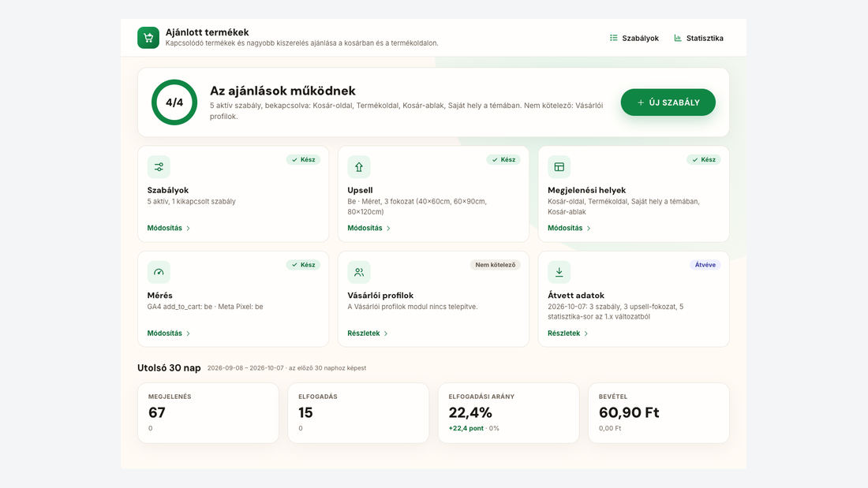Click 'Az ajánlások működnek' heading
Image resolution: width=868 pixels, height=488 pixels.
coord(282,91)
